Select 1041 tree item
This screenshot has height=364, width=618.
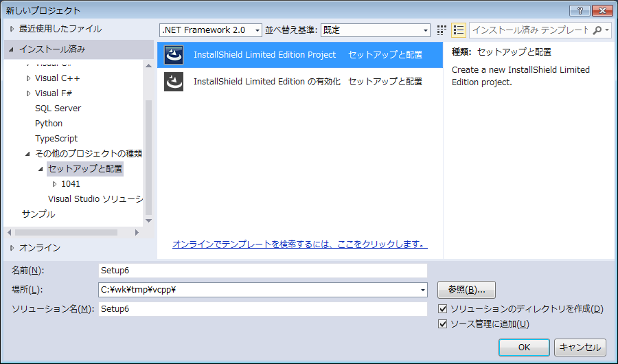(71, 184)
